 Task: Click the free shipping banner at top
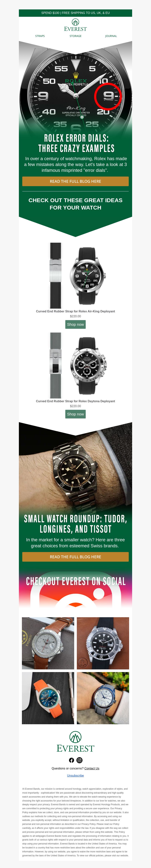tap(75, 13)
